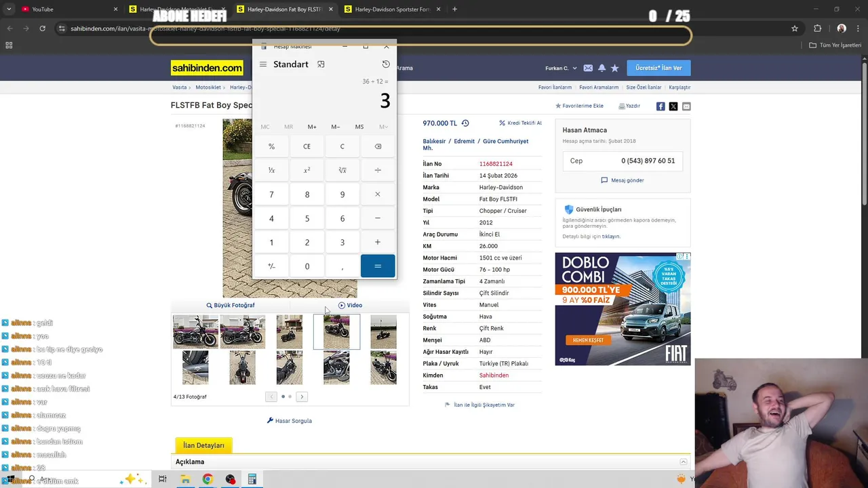Viewport: 868px width, 488px height.
Task: Collapse the Açıklama section chevron
Action: (684, 462)
